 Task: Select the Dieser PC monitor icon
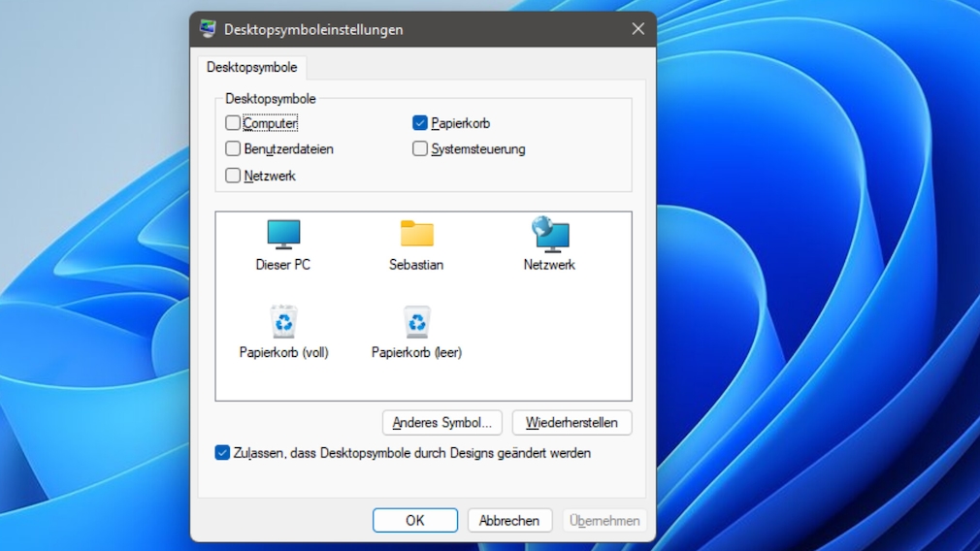pyautogui.click(x=283, y=234)
